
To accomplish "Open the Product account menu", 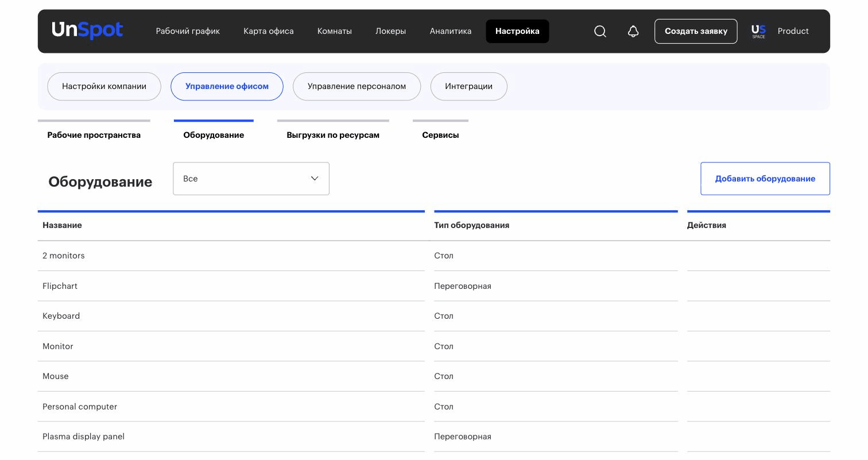I will pyautogui.click(x=793, y=31).
